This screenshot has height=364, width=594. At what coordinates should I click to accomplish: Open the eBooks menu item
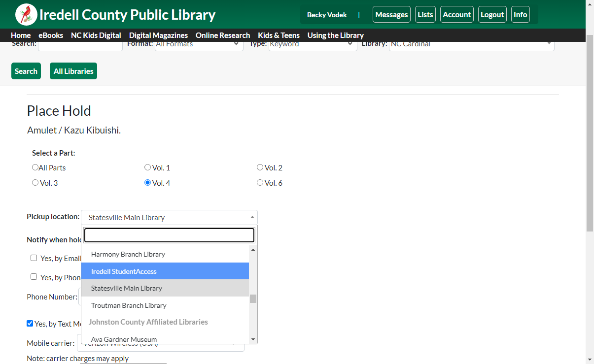coord(51,35)
